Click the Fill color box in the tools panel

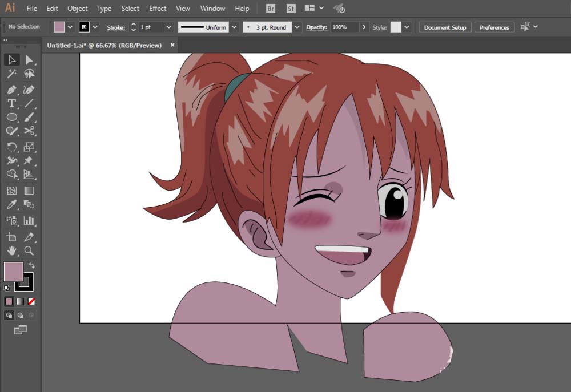pyautogui.click(x=14, y=272)
